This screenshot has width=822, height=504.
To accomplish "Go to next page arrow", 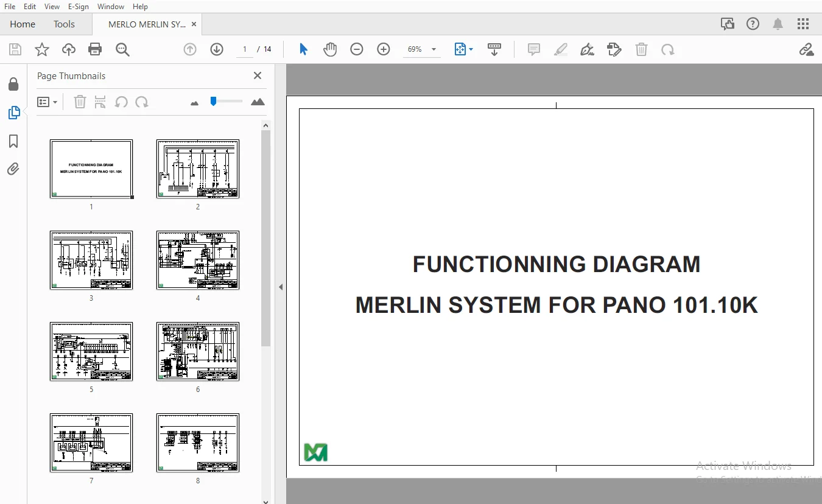I will pos(217,49).
